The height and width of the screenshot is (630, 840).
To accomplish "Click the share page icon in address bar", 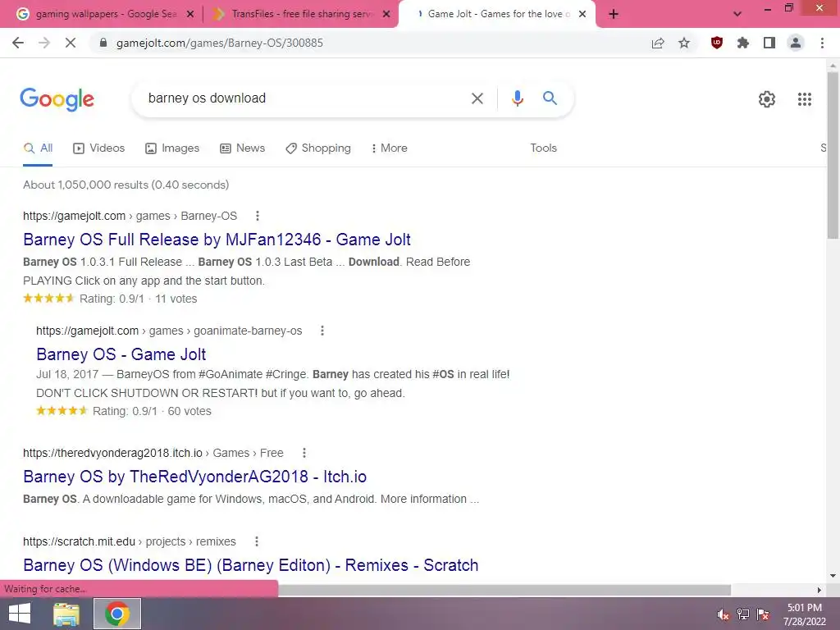I will (658, 43).
